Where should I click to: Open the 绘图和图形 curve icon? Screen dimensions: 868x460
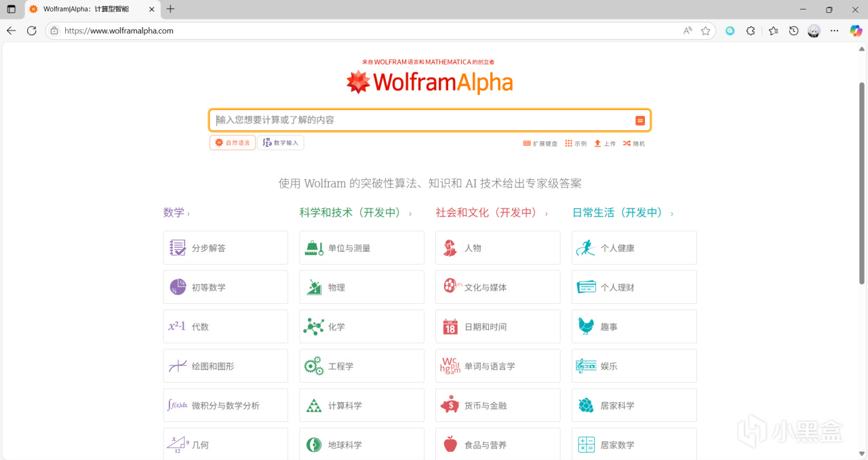tap(178, 366)
